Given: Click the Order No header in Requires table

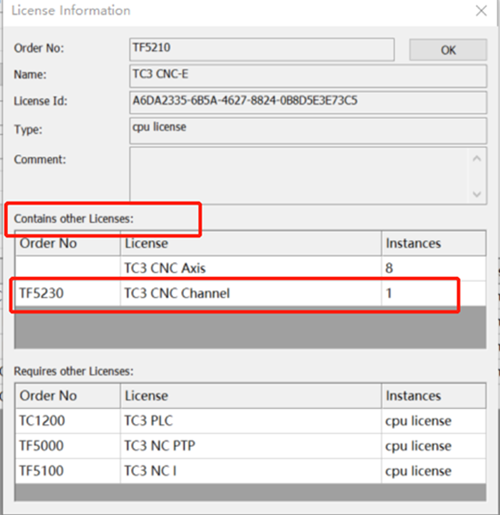Looking at the screenshot, I should coord(68,396).
